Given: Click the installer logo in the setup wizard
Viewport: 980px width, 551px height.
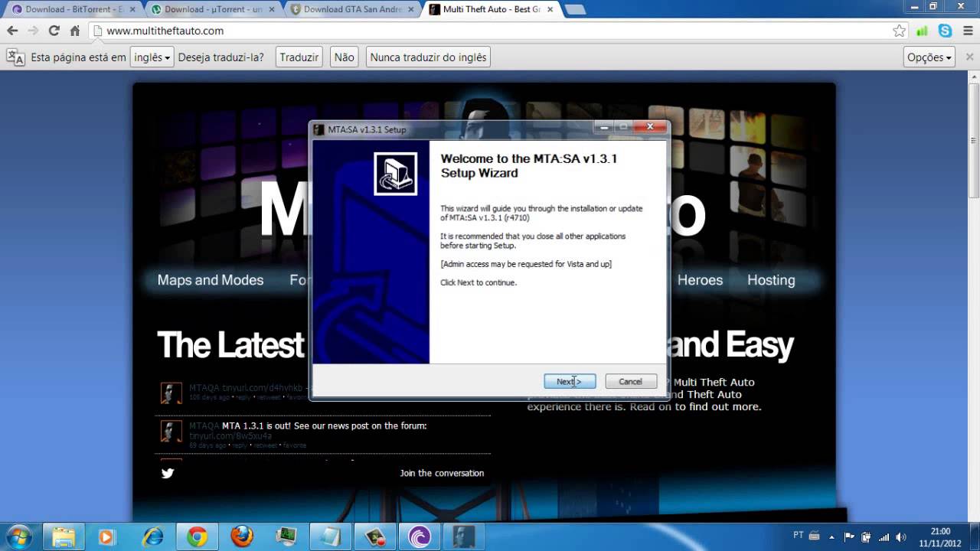Looking at the screenshot, I should click(x=395, y=174).
